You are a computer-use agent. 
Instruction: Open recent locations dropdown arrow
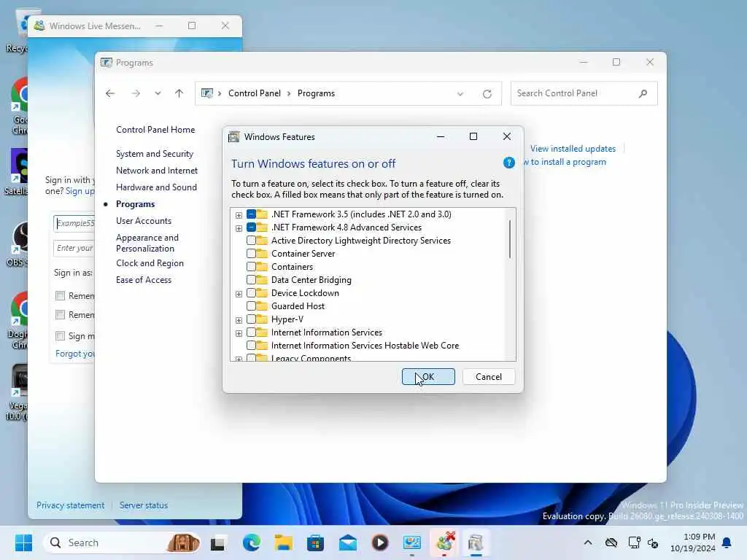coord(158,93)
